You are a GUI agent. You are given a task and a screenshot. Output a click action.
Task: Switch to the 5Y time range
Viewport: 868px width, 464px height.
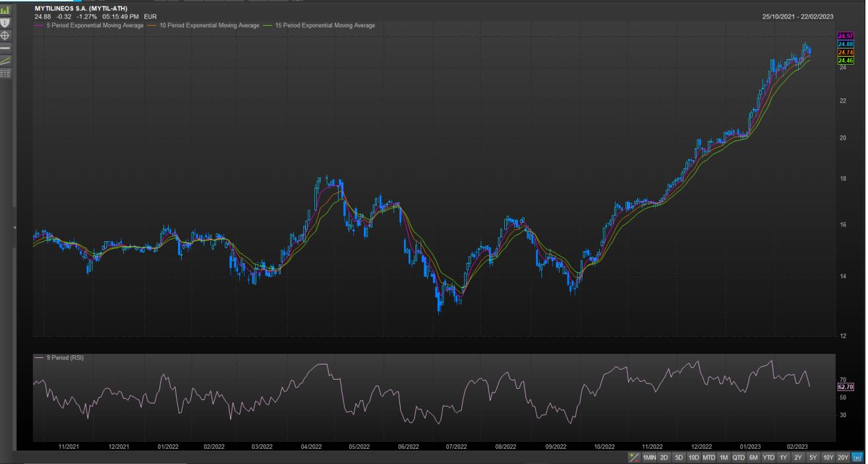tap(812, 457)
